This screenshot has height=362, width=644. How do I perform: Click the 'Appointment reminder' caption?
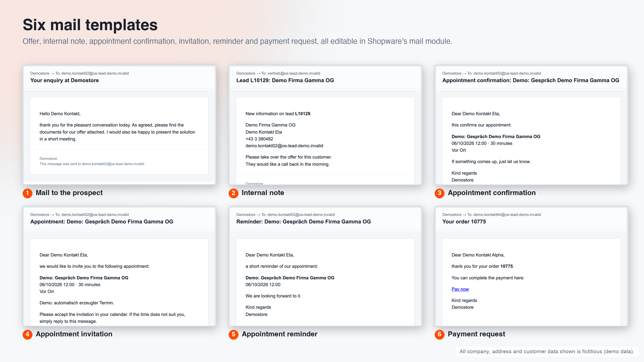click(x=279, y=334)
